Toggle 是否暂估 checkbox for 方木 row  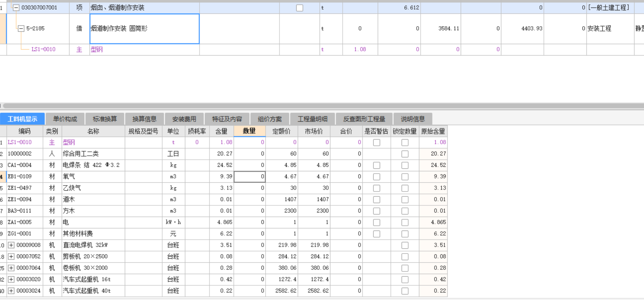coord(376,211)
